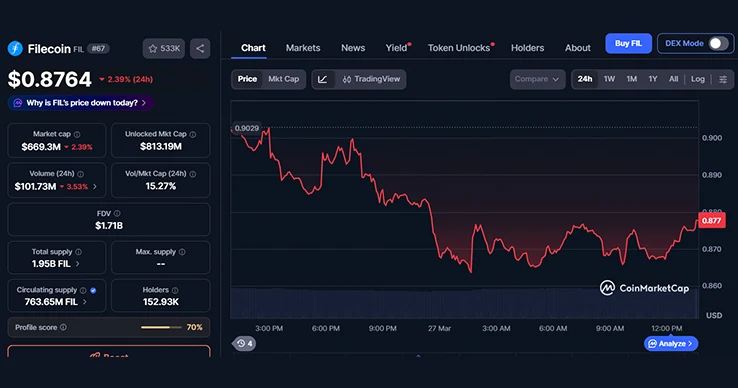The image size is (738, 388).
Task: Click the Circulating supply info icon
Action: point(83,290)
